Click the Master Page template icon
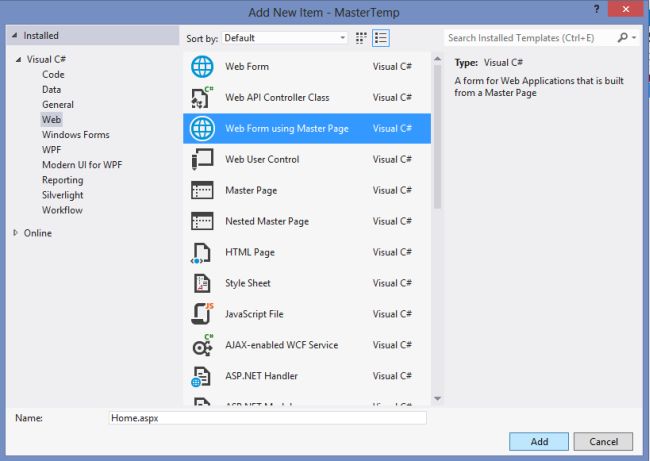 pos(202,190)
